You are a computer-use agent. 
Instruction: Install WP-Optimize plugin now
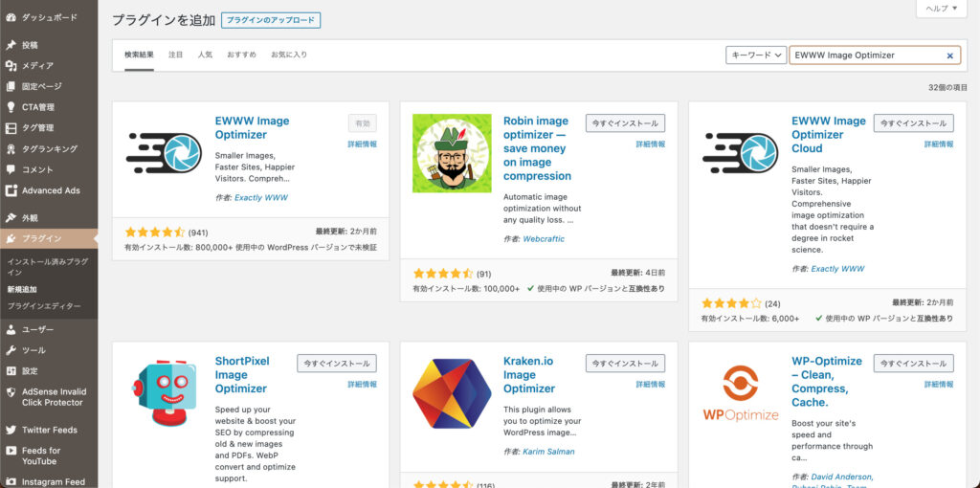tap(914, 363)
